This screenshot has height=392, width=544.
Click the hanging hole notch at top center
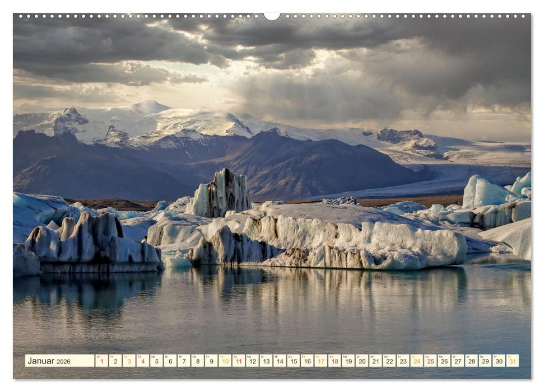[272, 16]
